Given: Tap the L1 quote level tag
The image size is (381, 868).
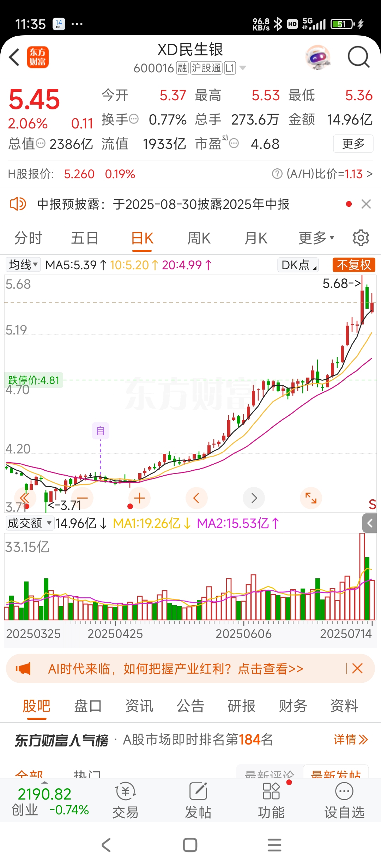Looking at the screenshot, I should coord(230,68).
